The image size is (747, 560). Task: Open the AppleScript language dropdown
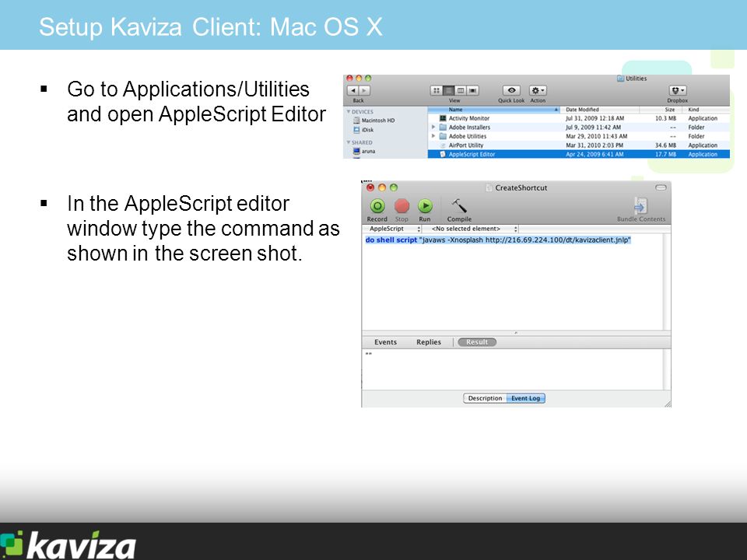pyautogui.click(x=391, y=229)
